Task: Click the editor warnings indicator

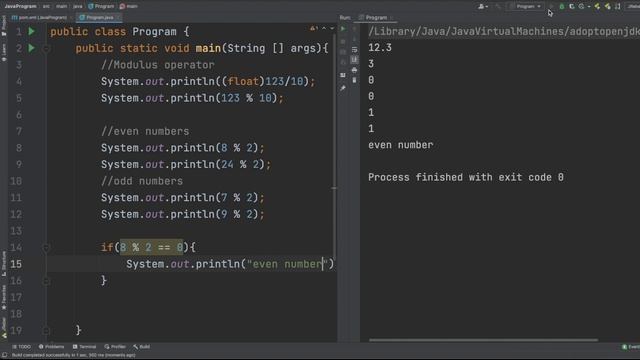Action: (313, 28)
